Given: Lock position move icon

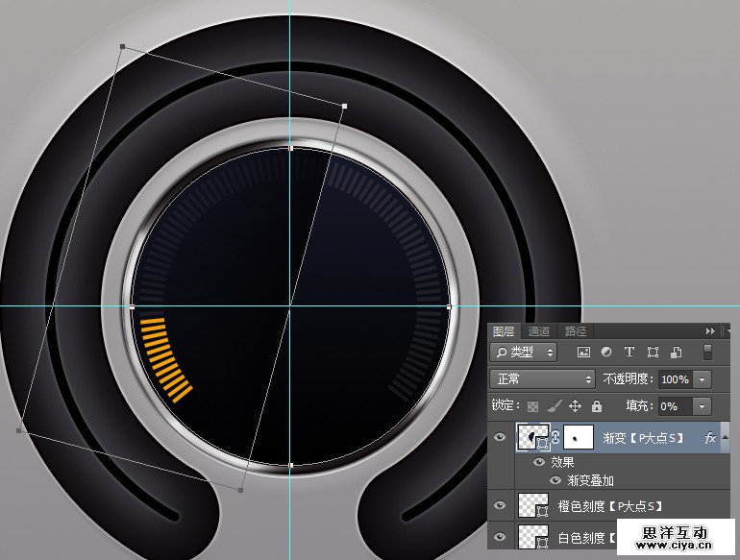Looking at the screenshot, I should point(576,406).
